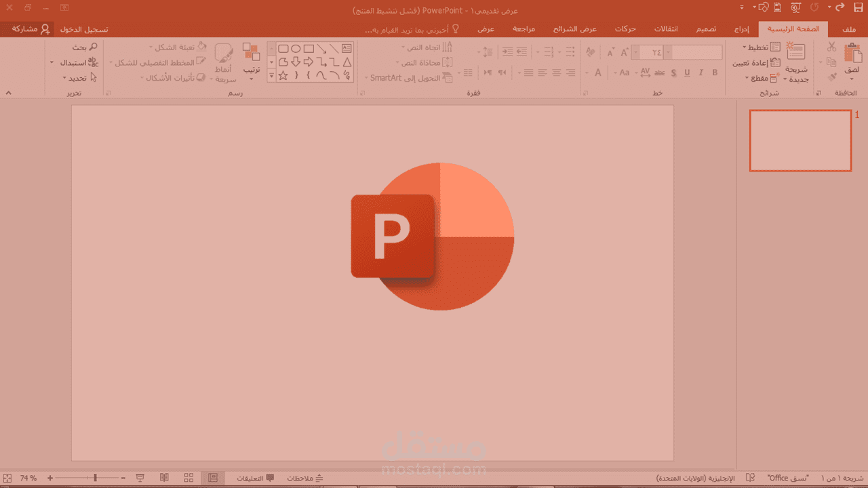Click the Character Spacing AV icon
Image resolution: width=868 pixels, height=488 pixels.
point(645,73)
